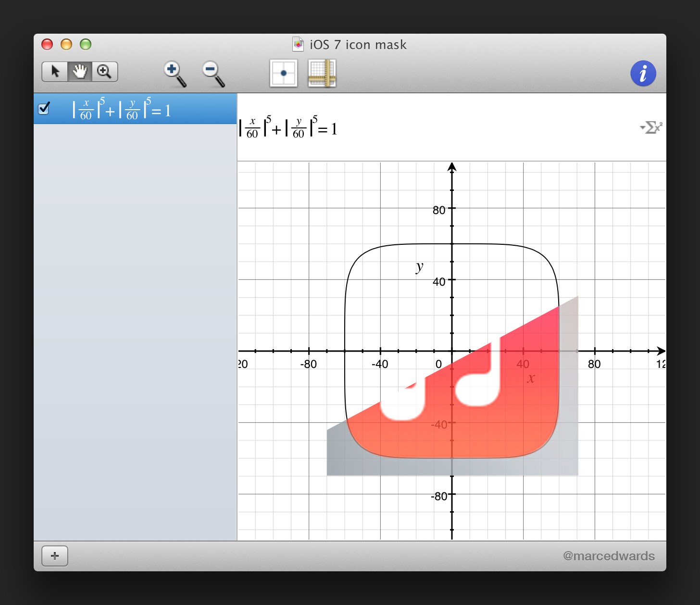The height and width of the screenshot is (605, 700).
Task: Activate the hand pan tool
Action: coord(80,71)
